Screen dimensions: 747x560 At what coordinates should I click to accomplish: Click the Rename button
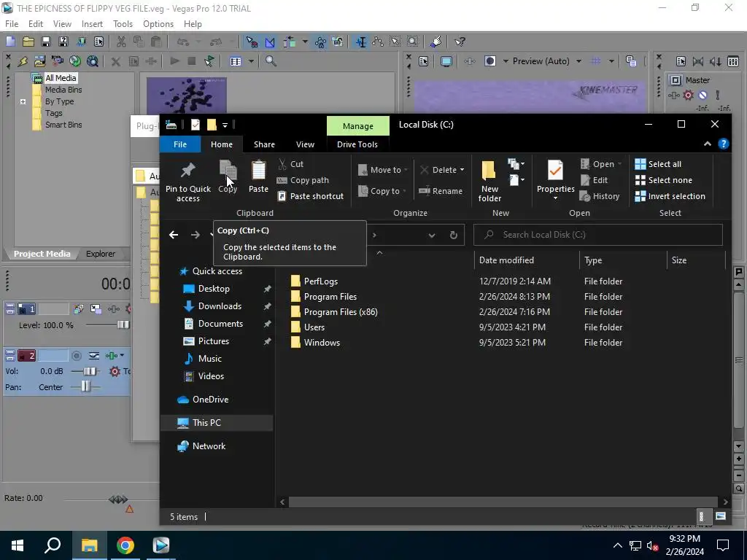point(441,191)
